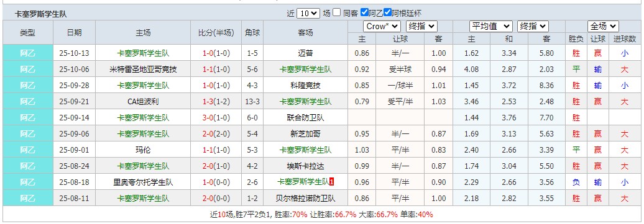The width and height of the screenshot is (644, 224).
Task: Click the 客场 column header
Action: pos(306,33)
